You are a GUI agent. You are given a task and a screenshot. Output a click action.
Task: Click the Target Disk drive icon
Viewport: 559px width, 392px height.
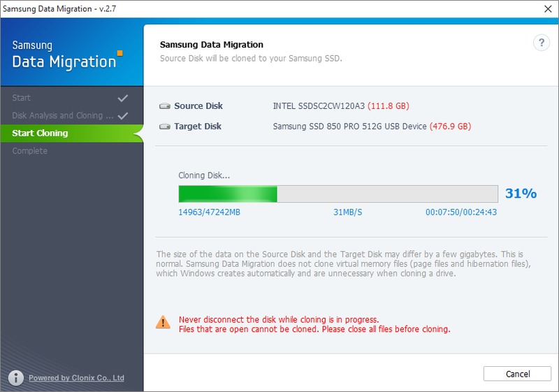(x=165, y=126)
